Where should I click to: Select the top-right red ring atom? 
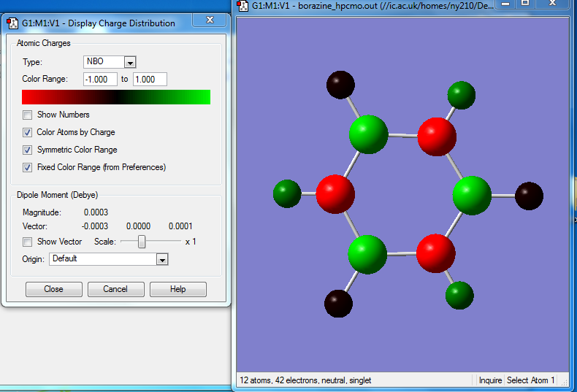click(437, 137)
